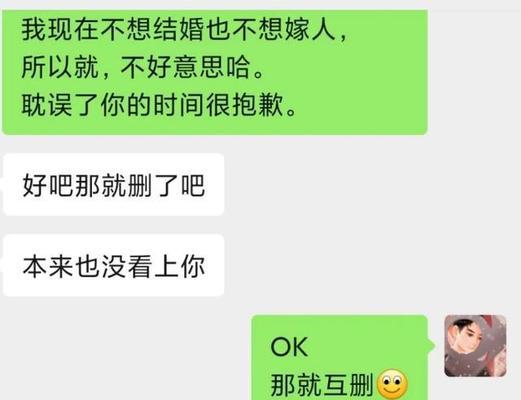
Task: Click the tail pointer of the OK bubble
Action: 432,345
